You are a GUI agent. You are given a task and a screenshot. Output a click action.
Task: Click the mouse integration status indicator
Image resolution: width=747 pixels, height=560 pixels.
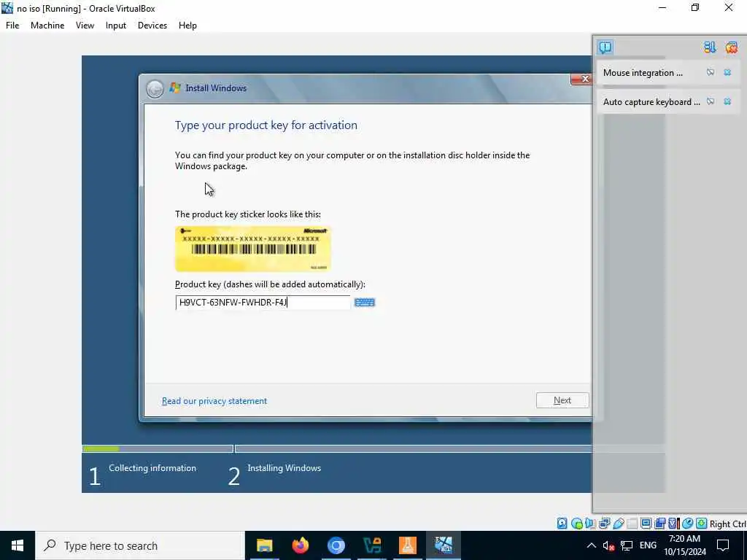[687, 524]
